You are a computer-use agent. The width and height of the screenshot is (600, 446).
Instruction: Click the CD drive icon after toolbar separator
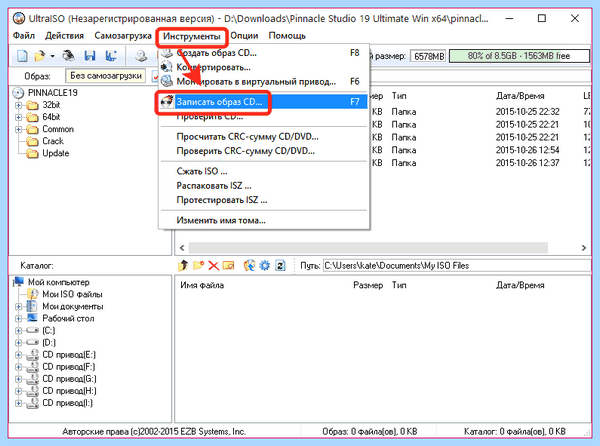coord(141,56)
